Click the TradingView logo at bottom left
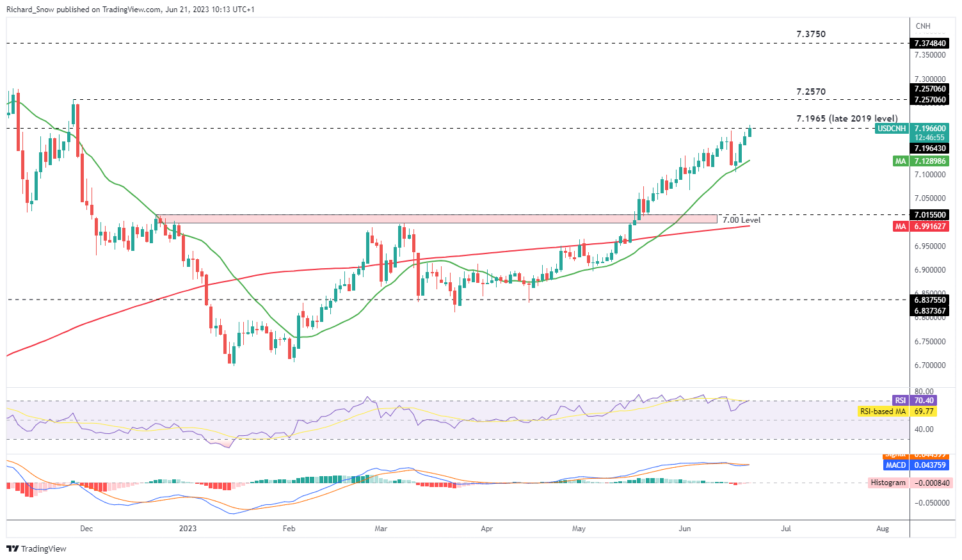 (36, 548)
